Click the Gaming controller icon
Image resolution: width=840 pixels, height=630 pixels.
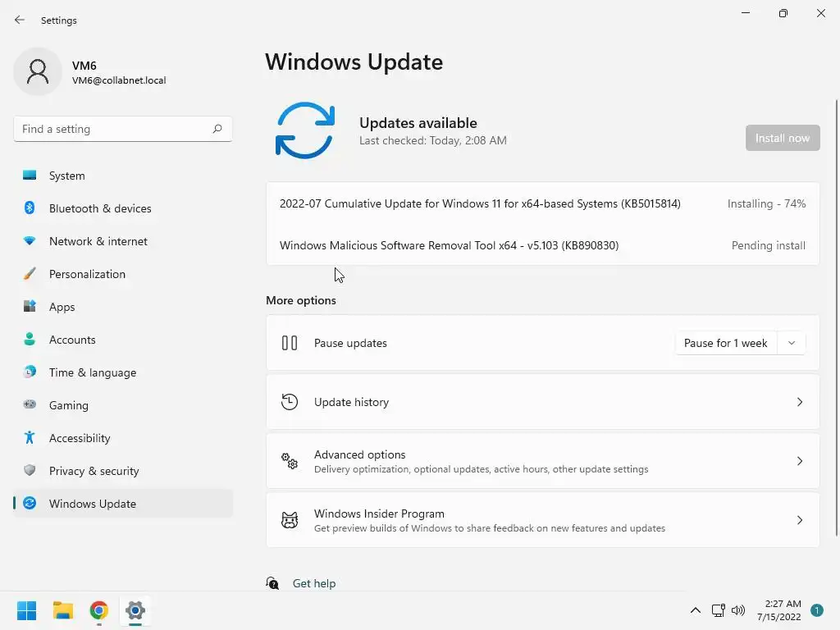click(30, 404)
